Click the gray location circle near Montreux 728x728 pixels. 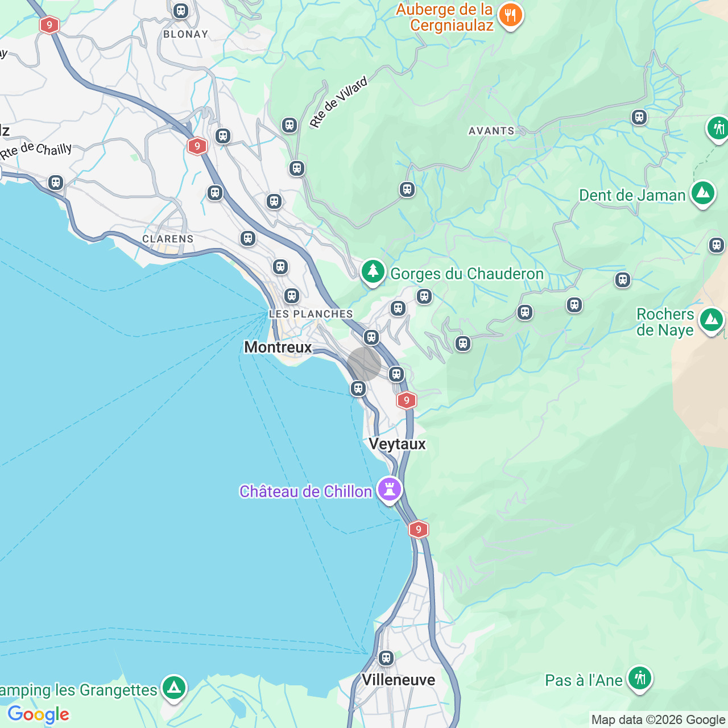click(x=364, y=364)
